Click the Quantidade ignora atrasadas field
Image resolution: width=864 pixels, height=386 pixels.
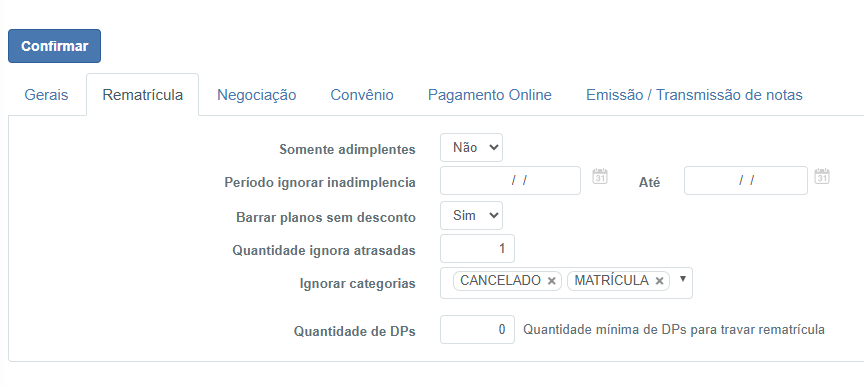click(x=477, y=248)
